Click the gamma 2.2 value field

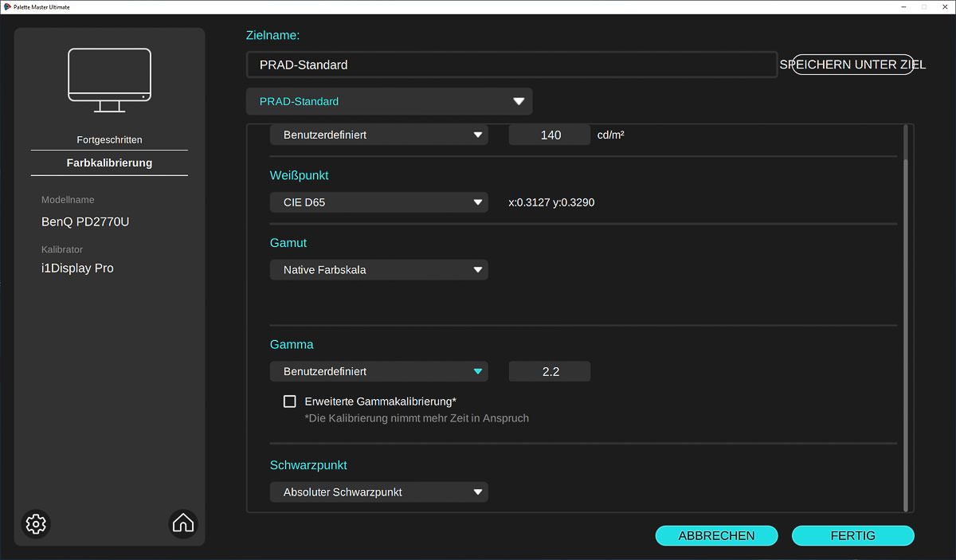pos(550,371)
